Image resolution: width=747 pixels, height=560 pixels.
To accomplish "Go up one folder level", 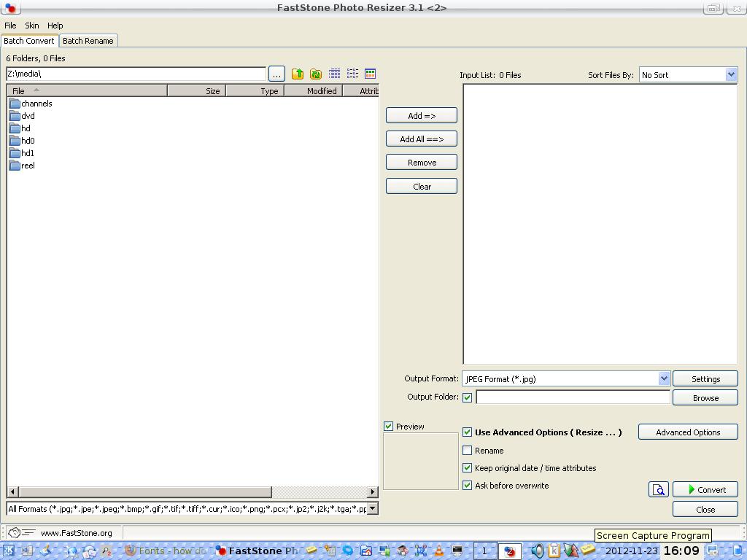I will click(x=298, y=74).
